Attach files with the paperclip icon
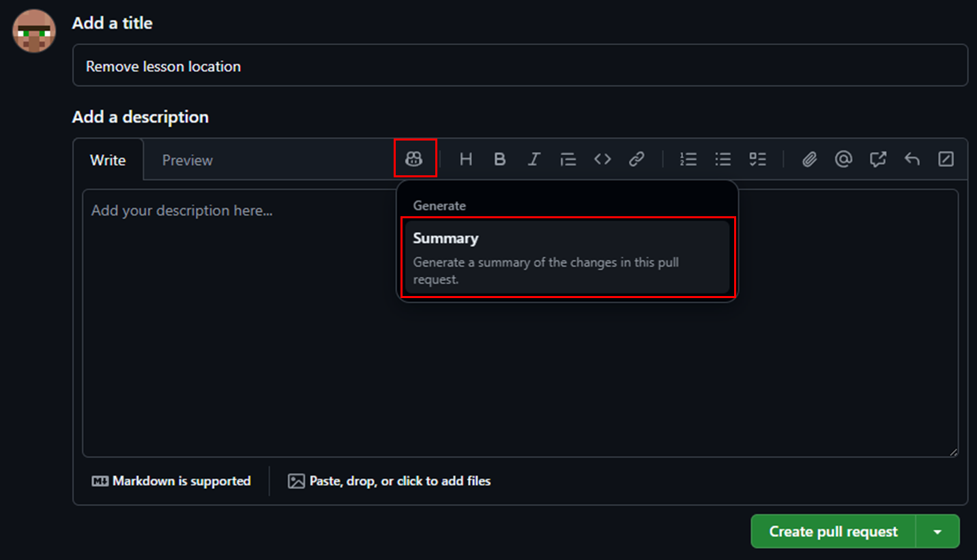The width and height of the screenshot is (977, 560). 809,159
